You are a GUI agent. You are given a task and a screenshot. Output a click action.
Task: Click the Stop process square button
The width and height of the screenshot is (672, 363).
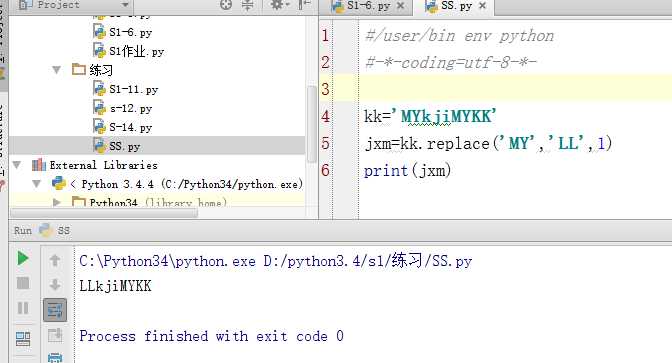(23, 283)
